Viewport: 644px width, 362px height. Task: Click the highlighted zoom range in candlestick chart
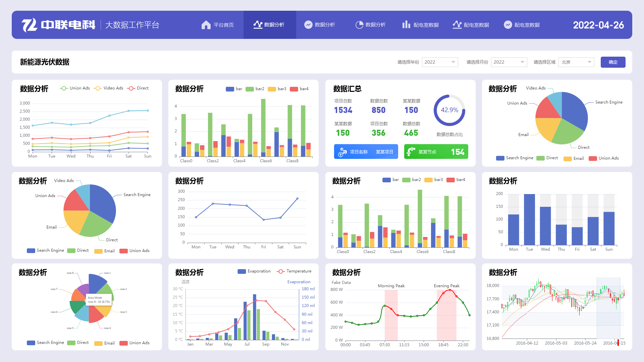tap(608, 308)
